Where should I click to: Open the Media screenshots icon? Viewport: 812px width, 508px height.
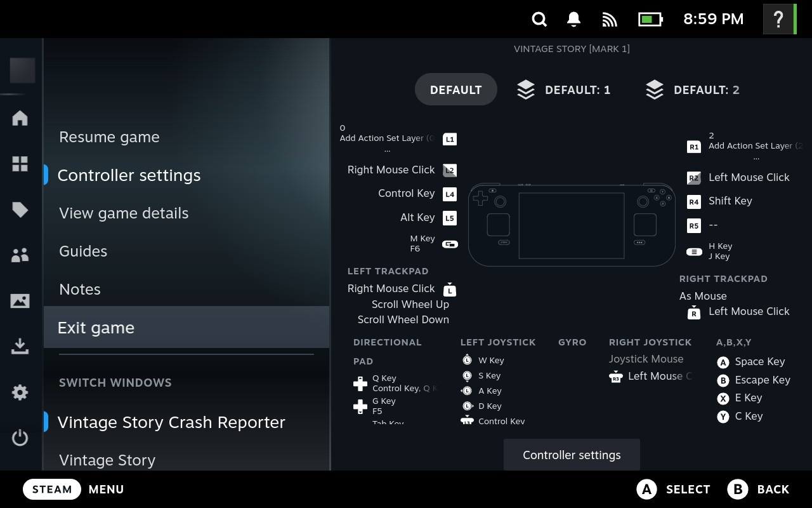click(20, 301)
